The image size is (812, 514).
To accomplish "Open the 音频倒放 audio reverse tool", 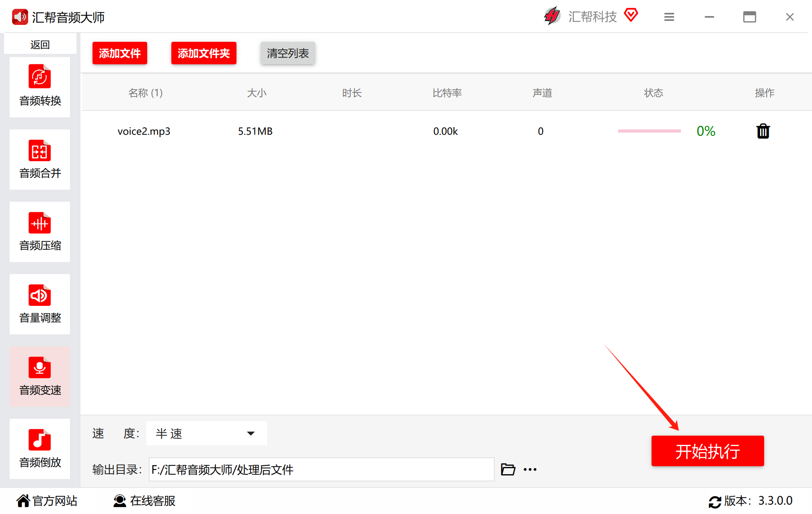I will (40, 448).
